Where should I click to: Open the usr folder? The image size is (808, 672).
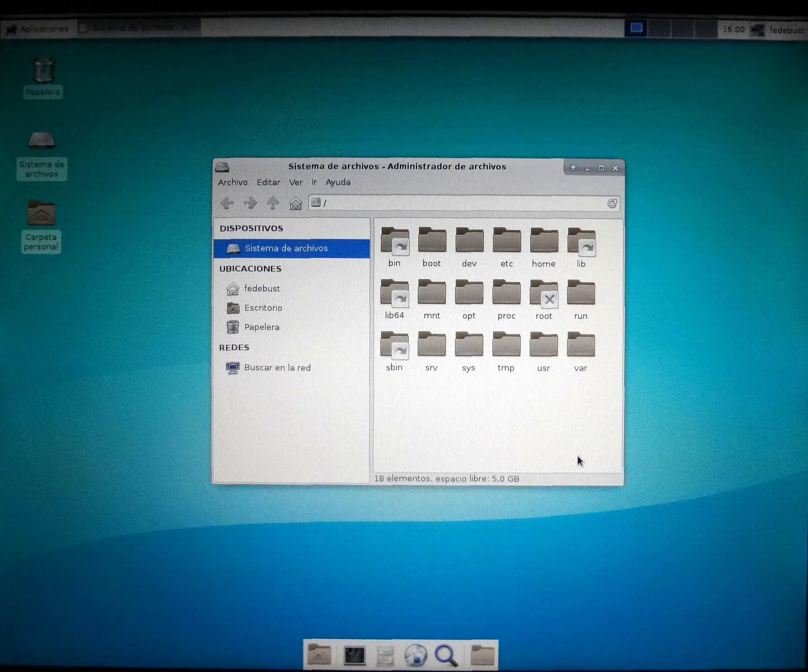(x=544, y=351)
